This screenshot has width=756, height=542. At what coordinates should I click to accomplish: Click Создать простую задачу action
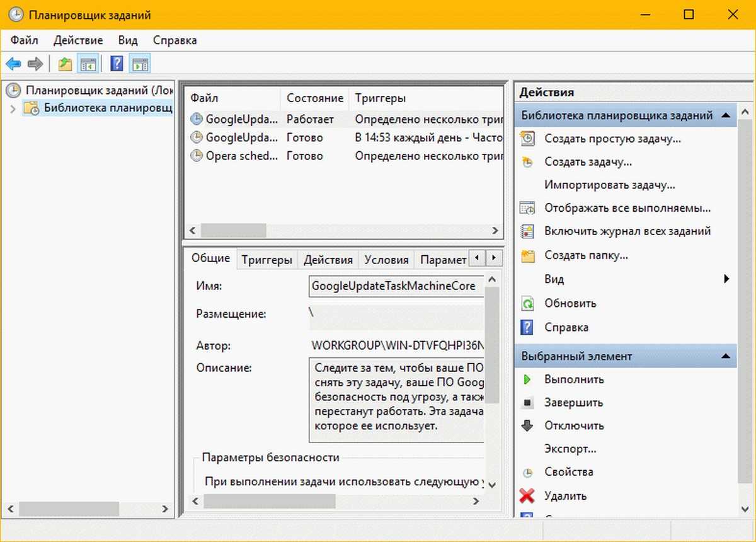612,139
